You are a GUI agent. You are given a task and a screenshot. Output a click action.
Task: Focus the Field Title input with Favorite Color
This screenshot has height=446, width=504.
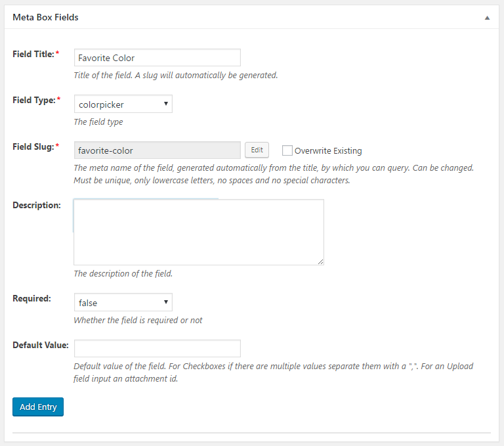click(x=157, y=58)
